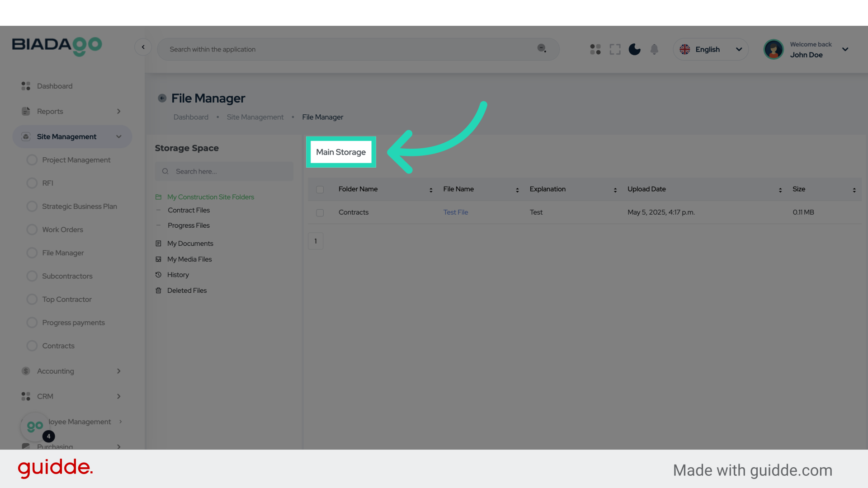Switch to the Main Storage tab

340,152
